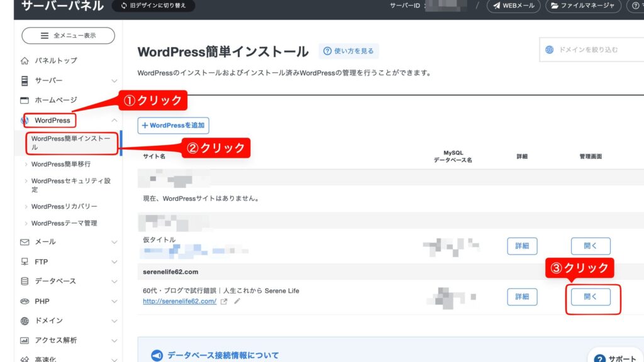Click the pencil edit icon beside site URL
644x362 pixels.
click(237, 301)
